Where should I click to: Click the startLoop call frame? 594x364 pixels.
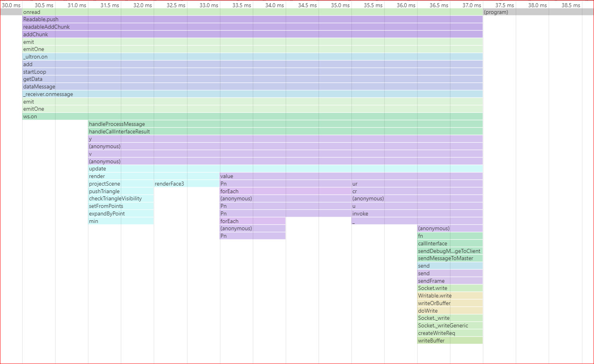253,72
